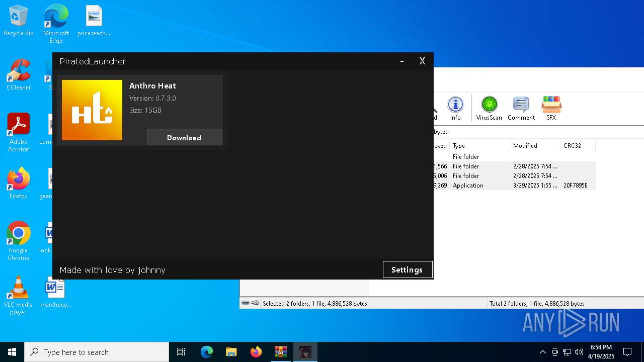Show hidden system tray icons
644x362 pixels.
click(542, 352)
